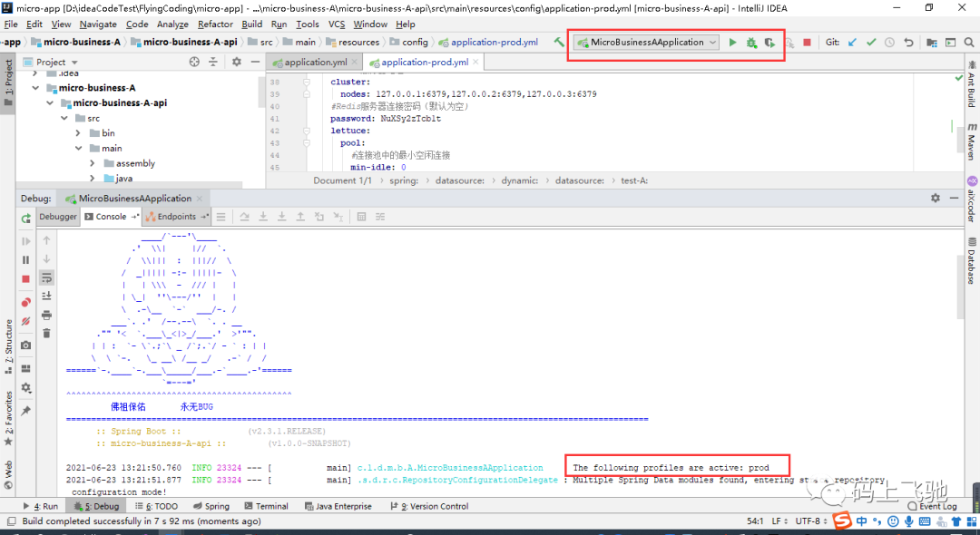Open the Java Enterprise tool window
The image size is (980, 535).
(338, 506)
